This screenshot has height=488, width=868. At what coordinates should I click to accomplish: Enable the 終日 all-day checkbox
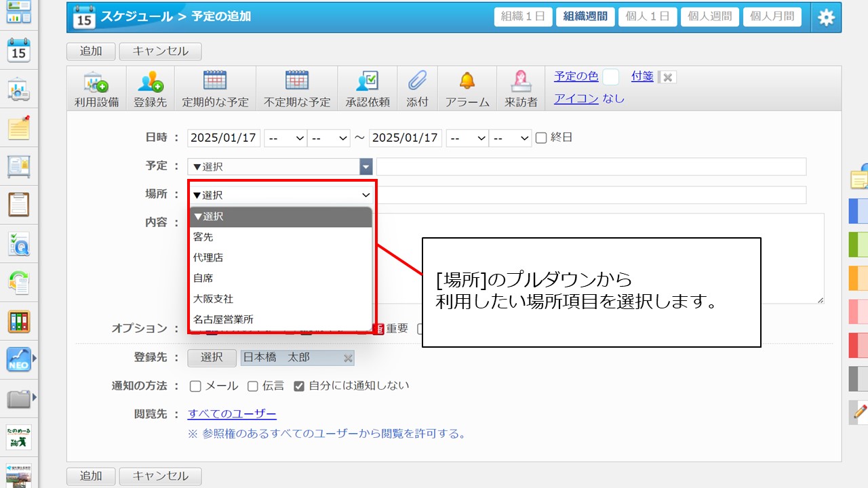coord(541,138)
